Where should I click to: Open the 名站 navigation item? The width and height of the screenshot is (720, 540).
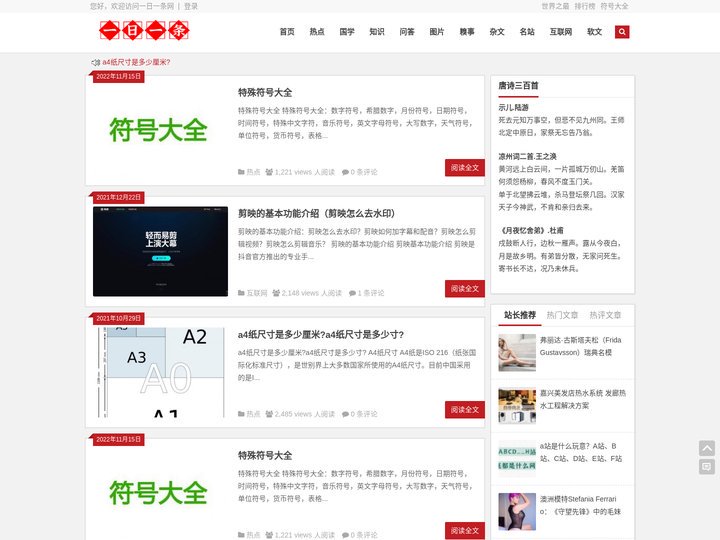coord(527,32)
